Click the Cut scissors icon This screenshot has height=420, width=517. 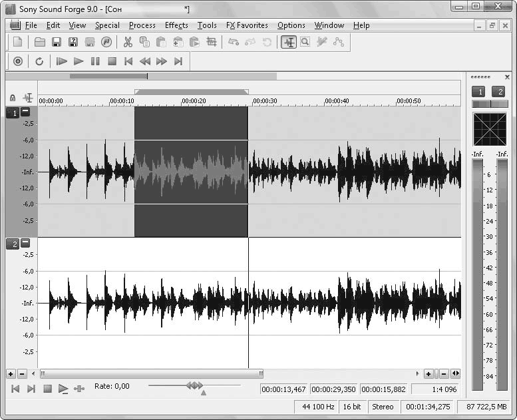(x=128, y=42)
